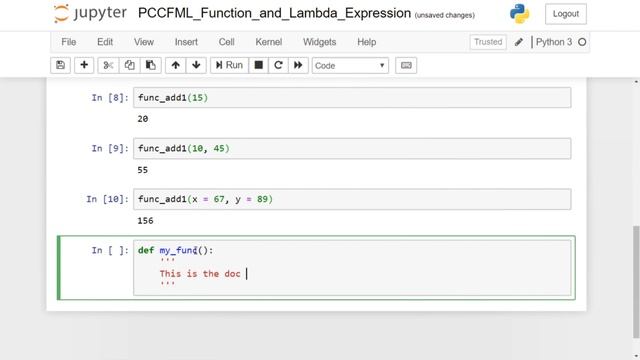Rename the notebook by clicking its title

pos(274,13)
